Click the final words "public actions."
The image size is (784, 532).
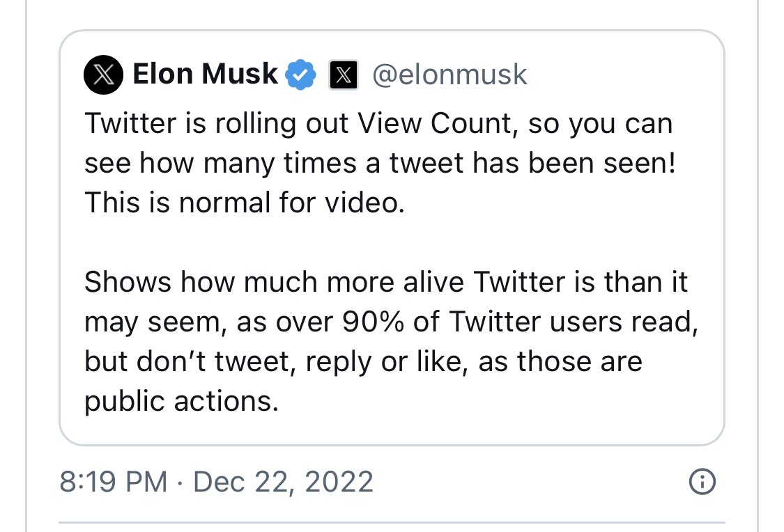(181, 401)
